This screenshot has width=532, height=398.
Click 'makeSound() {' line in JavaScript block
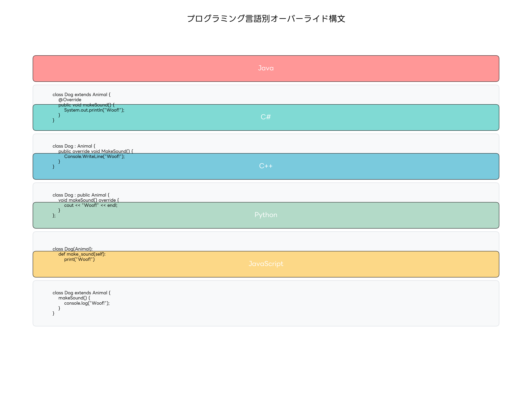74,298
